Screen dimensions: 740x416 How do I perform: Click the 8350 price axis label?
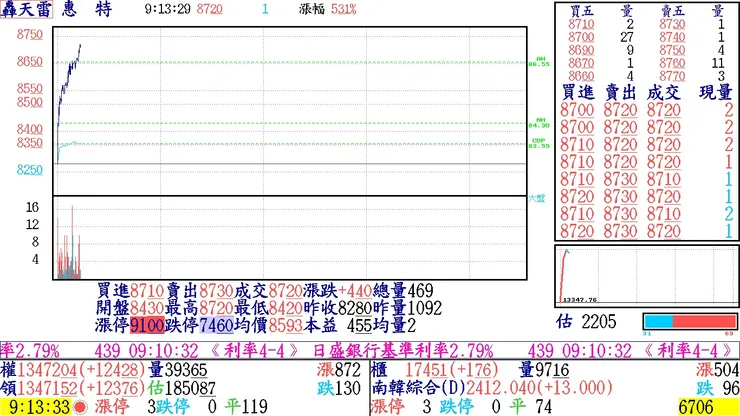[x=30, y=143]
